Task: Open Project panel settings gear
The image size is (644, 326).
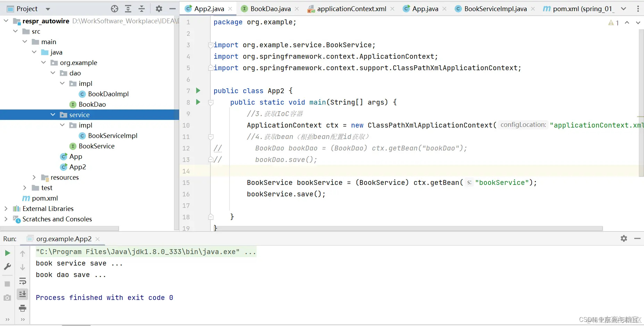Action: (x=159, y=9)
